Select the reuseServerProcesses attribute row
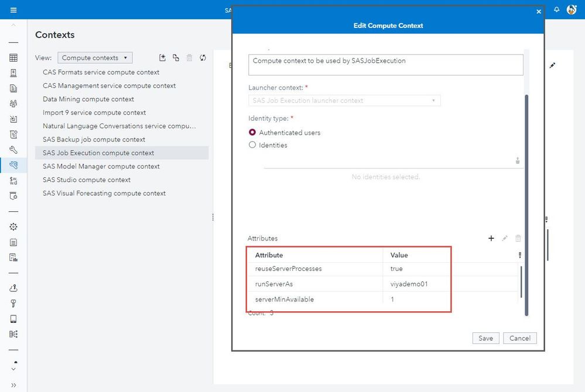 click(x=383, y=269)
